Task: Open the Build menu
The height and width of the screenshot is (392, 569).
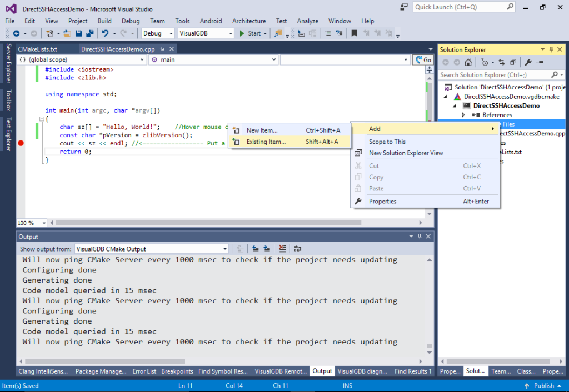Action: tap(104, 21)
